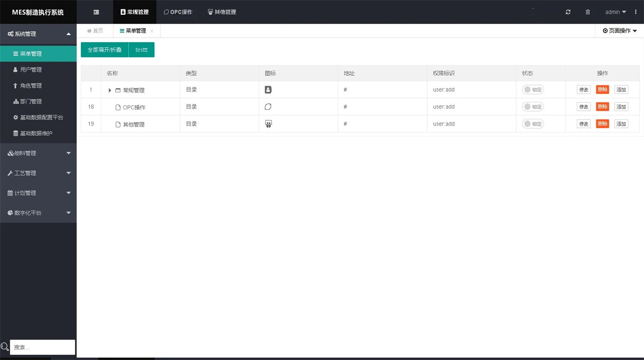
Task: Click 修改 for the 常规管理 row
Action: pyautogui.click(x=584, y=90)
